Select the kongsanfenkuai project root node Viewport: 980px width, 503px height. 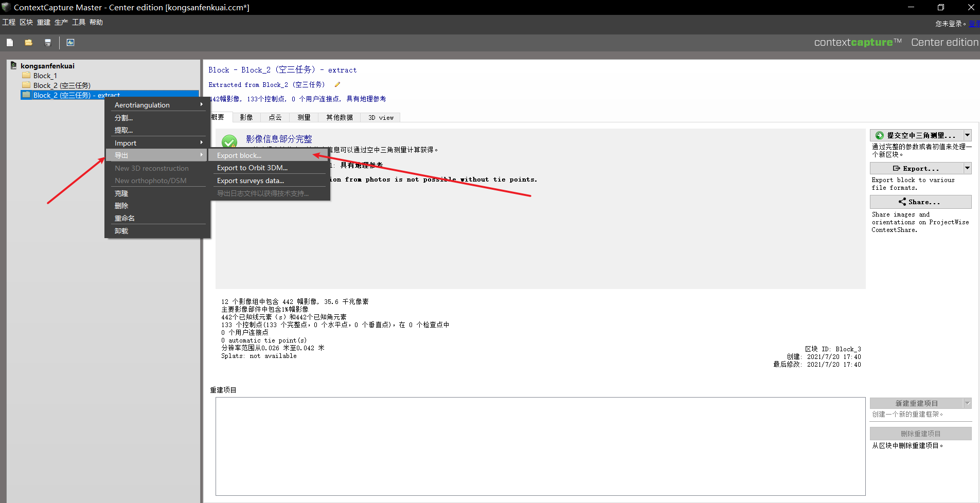tap(47, 66)
